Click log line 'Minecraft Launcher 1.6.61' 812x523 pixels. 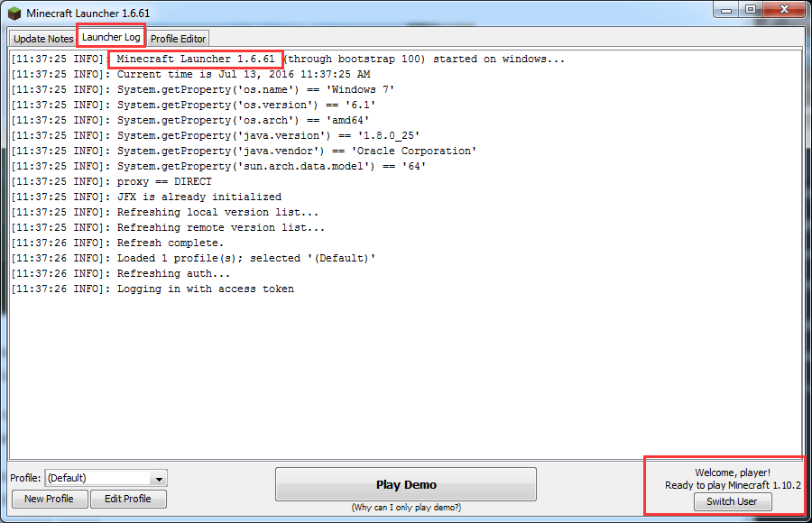click(x=288, y=59)
